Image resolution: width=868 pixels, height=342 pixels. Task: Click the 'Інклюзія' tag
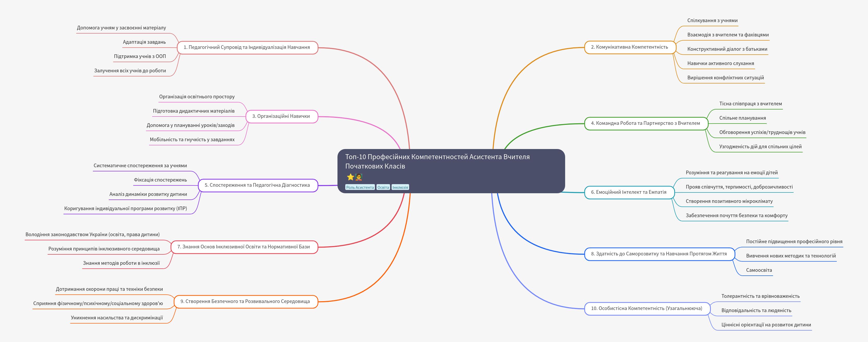tap(400, 187)
